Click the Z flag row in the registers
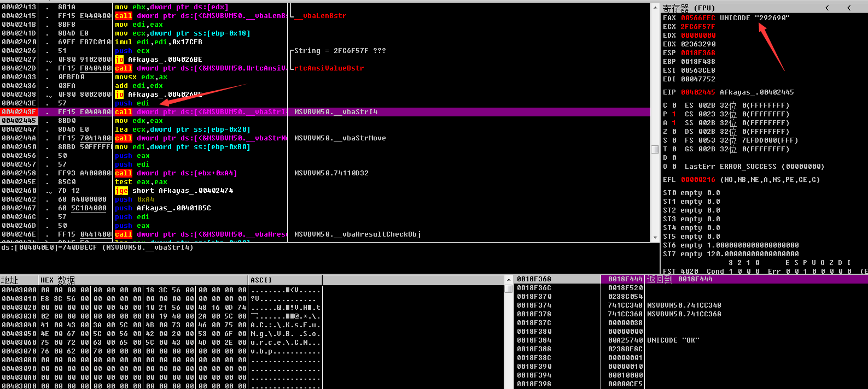Screen dimensions: 868x389 click(725, 132)
